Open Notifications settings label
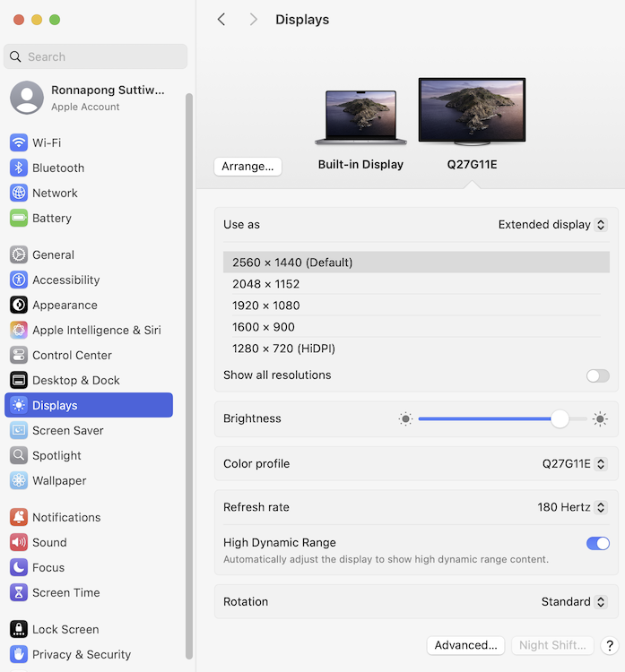Screen dimensions: 625x672 click(x=66, y=517)
